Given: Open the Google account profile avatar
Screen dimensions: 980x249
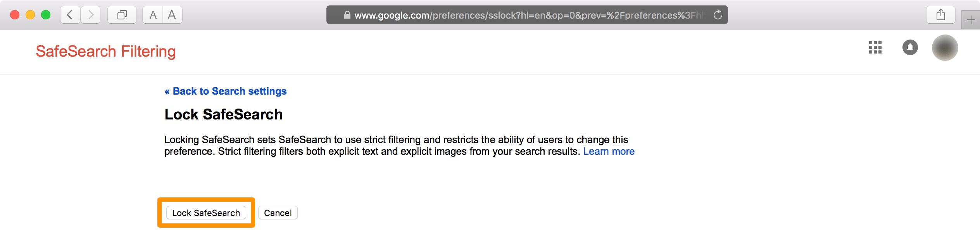Looking at the screenshot, I should click(x=945, y=47).
